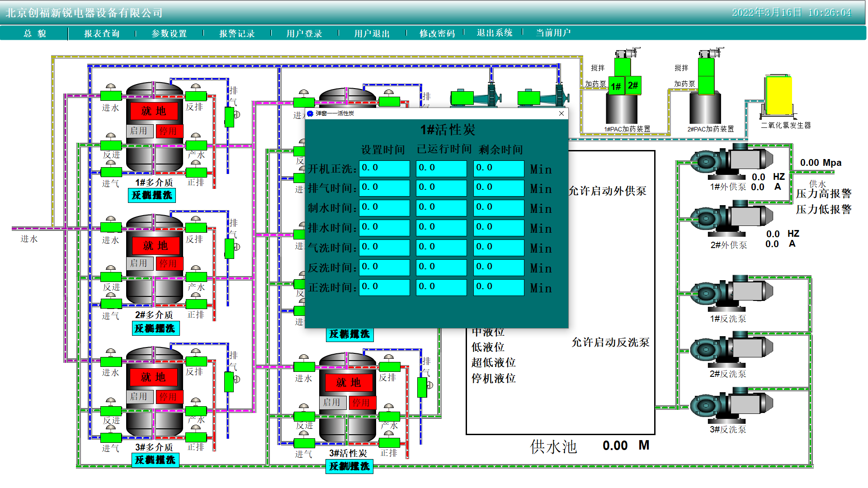
Task: Click the 2#外供泵 pump icon
Action: tap(731, 219)
